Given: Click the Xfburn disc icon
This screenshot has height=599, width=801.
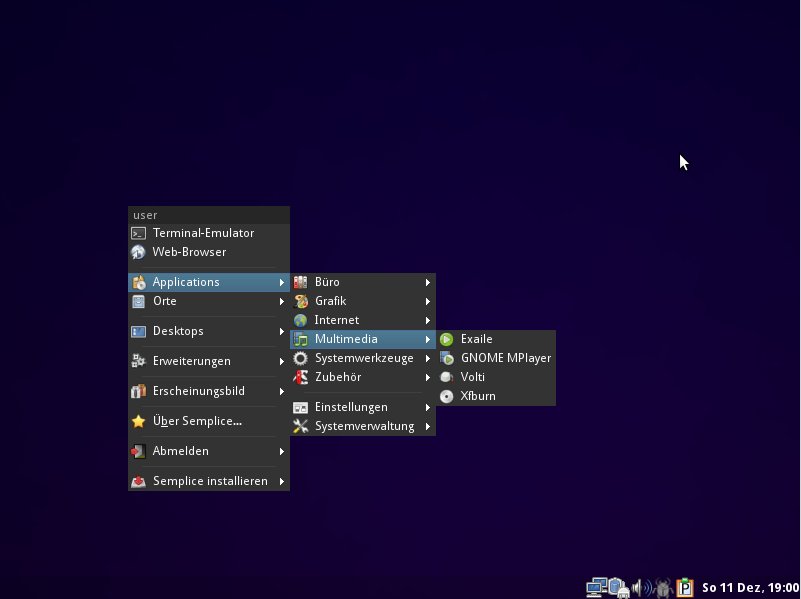Looking at the screenshot, I should pyautogui.click(x=446, y=396).
